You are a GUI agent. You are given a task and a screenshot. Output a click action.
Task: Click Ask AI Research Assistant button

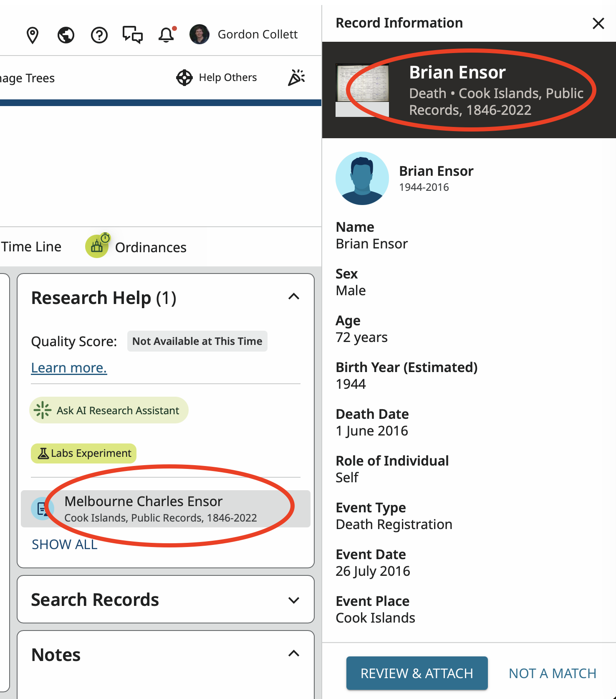click(x=109, y=410)
